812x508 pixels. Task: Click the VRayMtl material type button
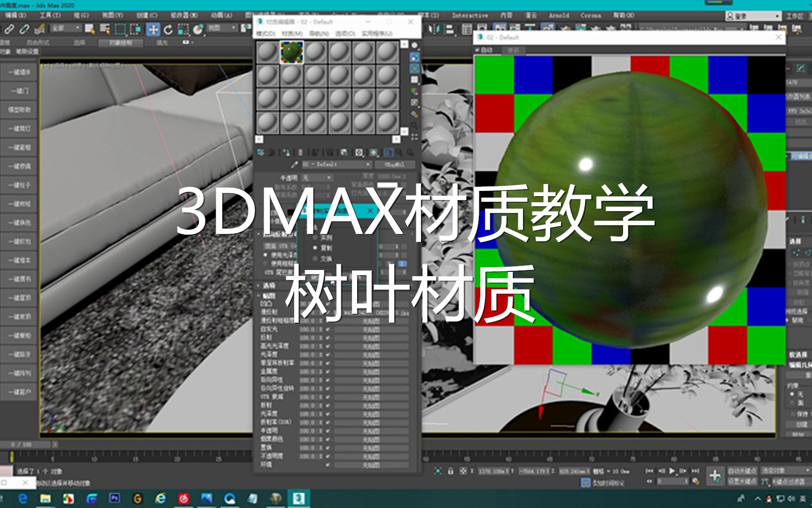pyautogui.click(x=395, y=165)
